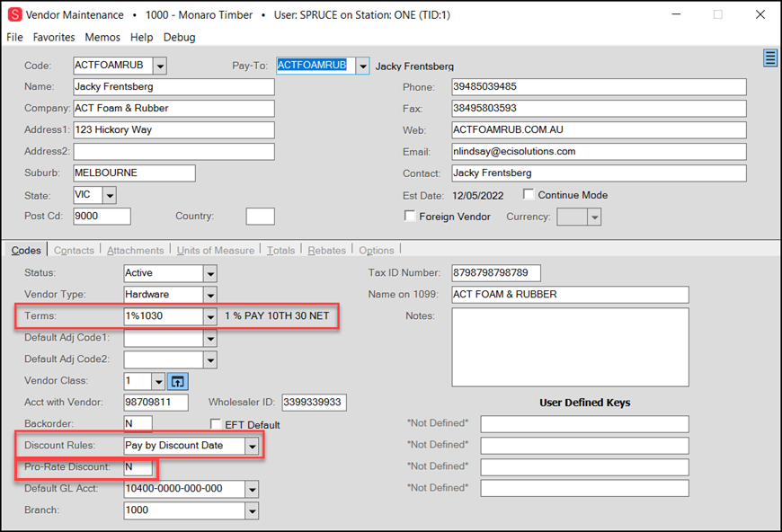Click the Fax number field
Viewport: 782px width, 532px height.
(x=599, y=108)
